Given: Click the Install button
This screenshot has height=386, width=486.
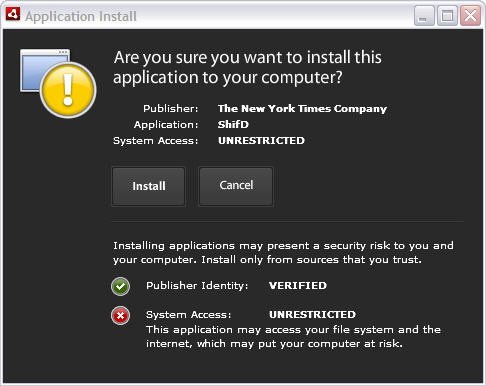Looking at the screenshot, I should 148,186.
